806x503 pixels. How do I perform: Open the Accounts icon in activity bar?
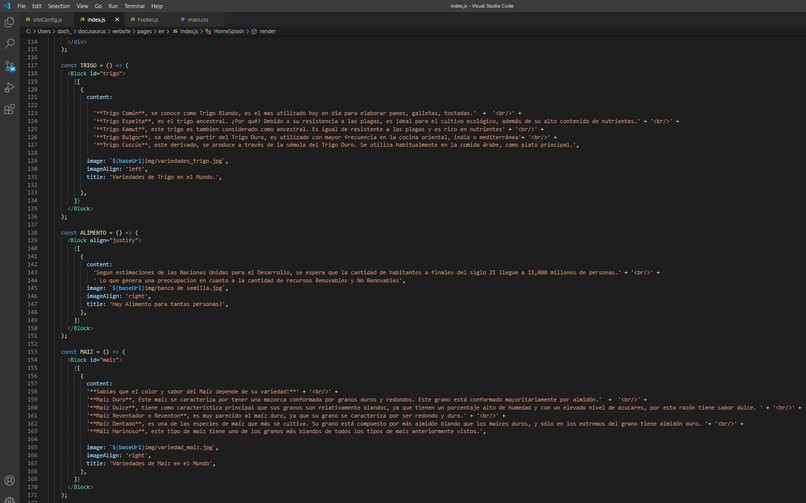click(x=9, y=480)
